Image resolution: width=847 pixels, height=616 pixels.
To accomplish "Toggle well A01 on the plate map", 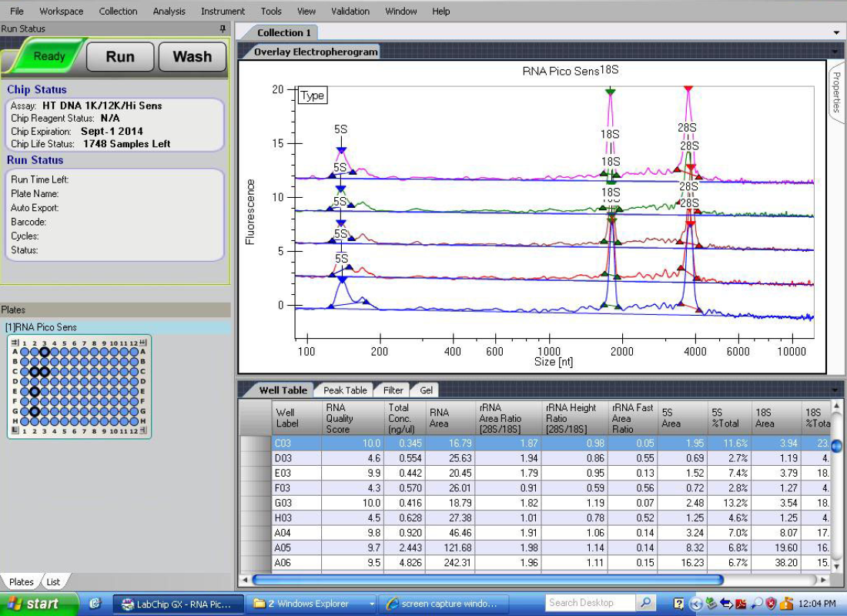I will coord(25,352).
